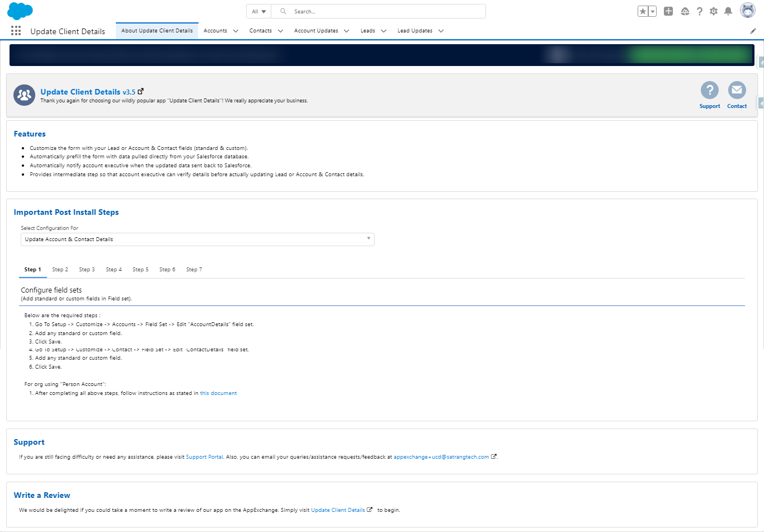Click external link icon in Write a Review
Viewport: 764px width, 532px height.
click(x=370, y=510)
